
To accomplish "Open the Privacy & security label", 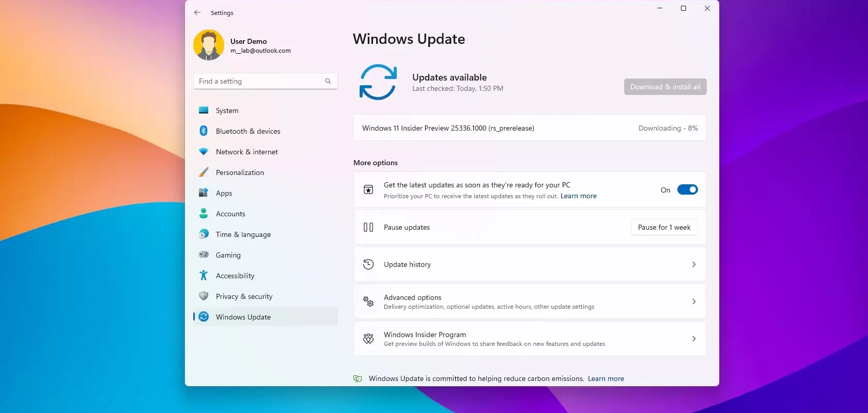I will point(244,296).
